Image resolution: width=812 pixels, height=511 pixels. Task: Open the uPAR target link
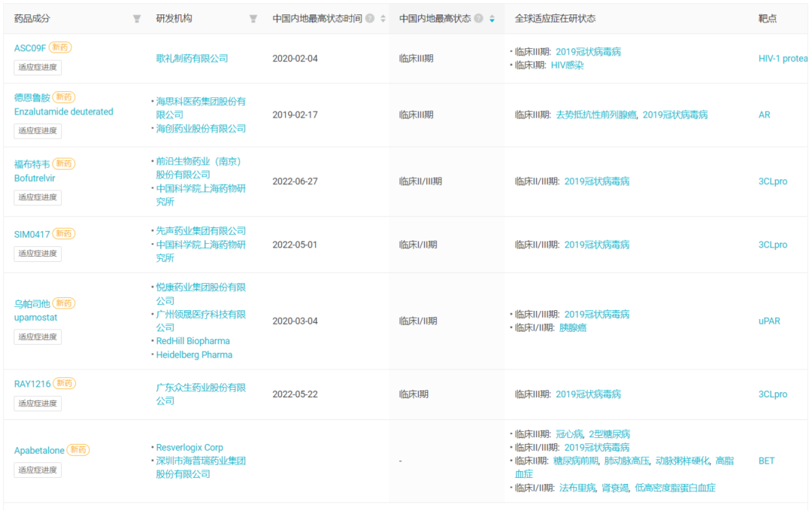769,321
